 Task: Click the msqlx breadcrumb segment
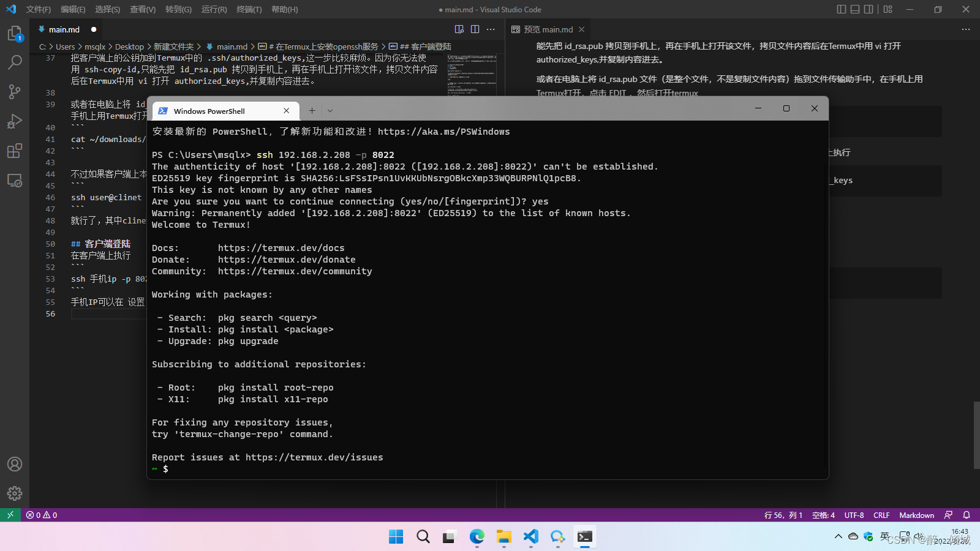coord(95,47)
